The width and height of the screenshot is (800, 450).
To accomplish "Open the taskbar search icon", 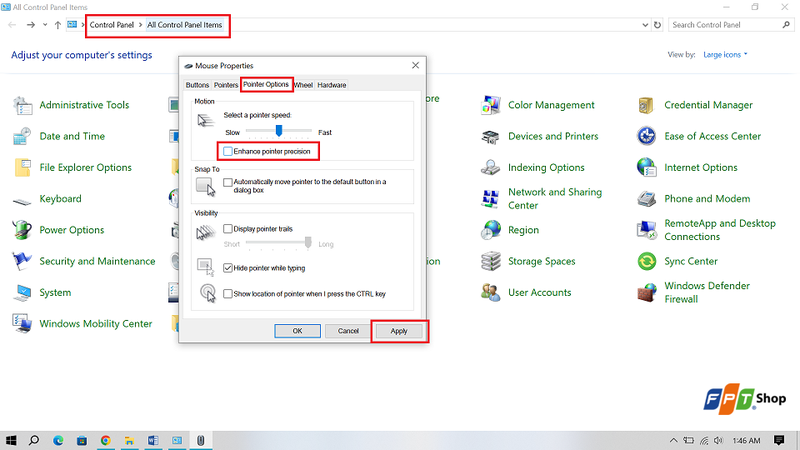I will tap(34, 440).
